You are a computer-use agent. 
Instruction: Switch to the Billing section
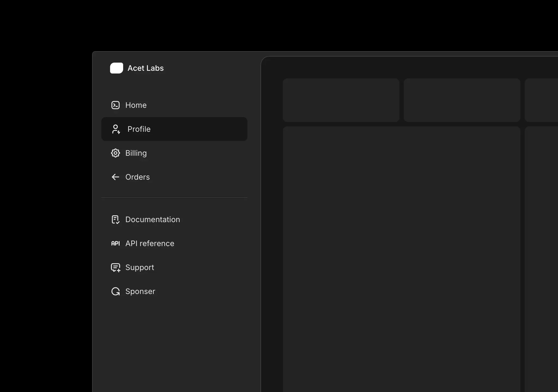click(x=136, y=153)
